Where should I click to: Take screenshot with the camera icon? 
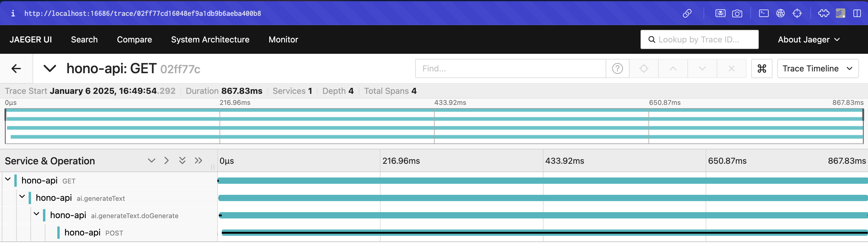(737, 13)
